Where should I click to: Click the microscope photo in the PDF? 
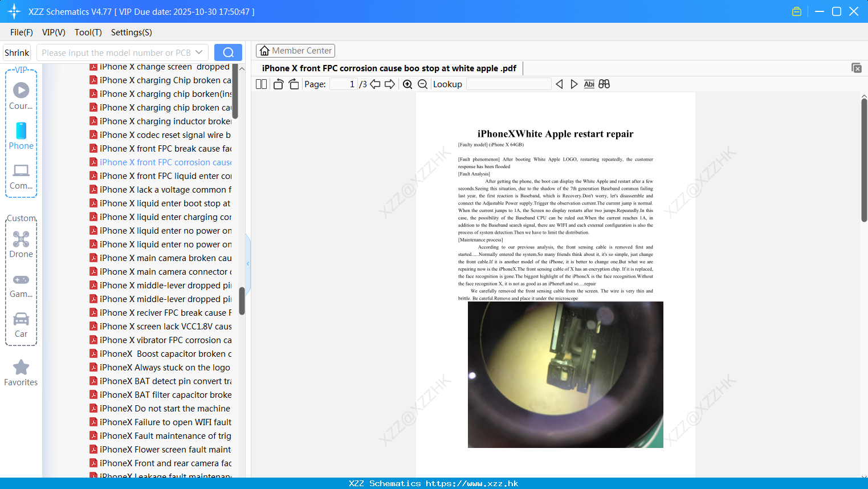[x=565, y=374]
